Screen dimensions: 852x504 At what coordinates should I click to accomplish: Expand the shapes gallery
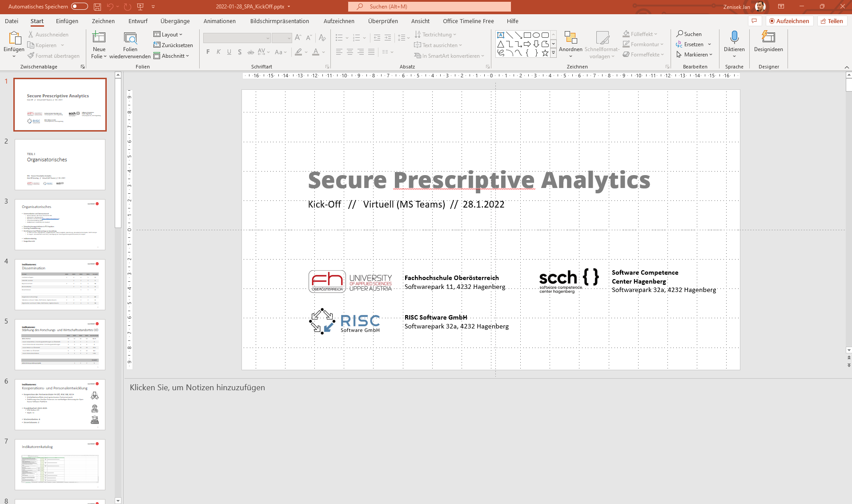553,53
